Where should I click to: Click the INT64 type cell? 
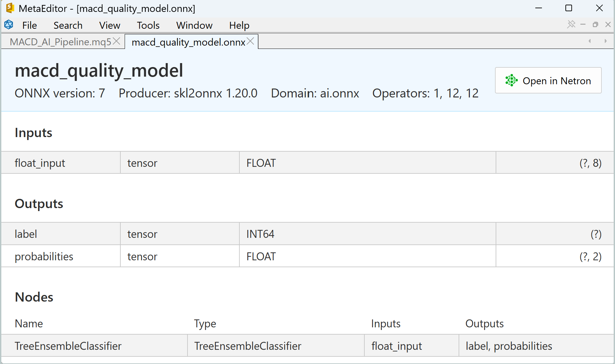coord(368,234)
